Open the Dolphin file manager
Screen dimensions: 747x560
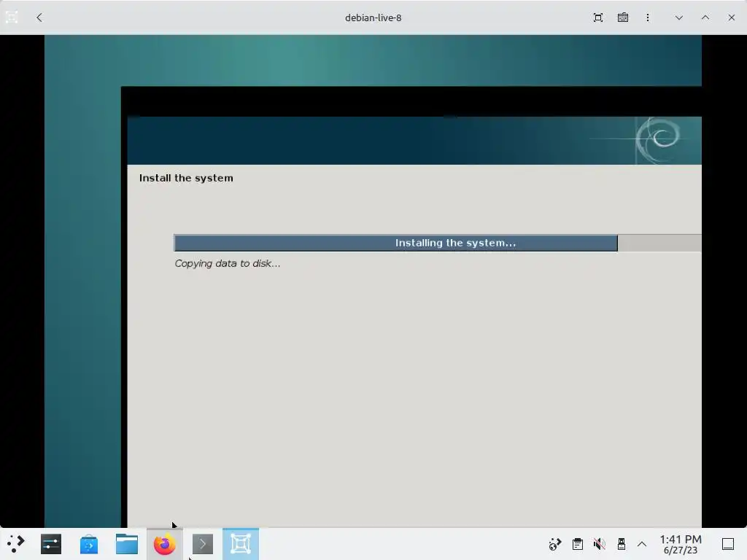[x=127, y=544]
